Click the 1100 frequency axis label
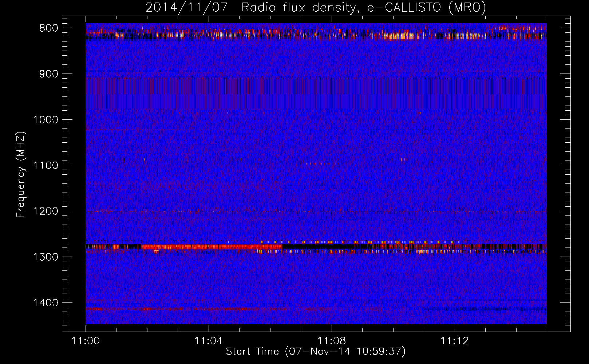Screen dimensions: 589x364 tap(46, 165)
